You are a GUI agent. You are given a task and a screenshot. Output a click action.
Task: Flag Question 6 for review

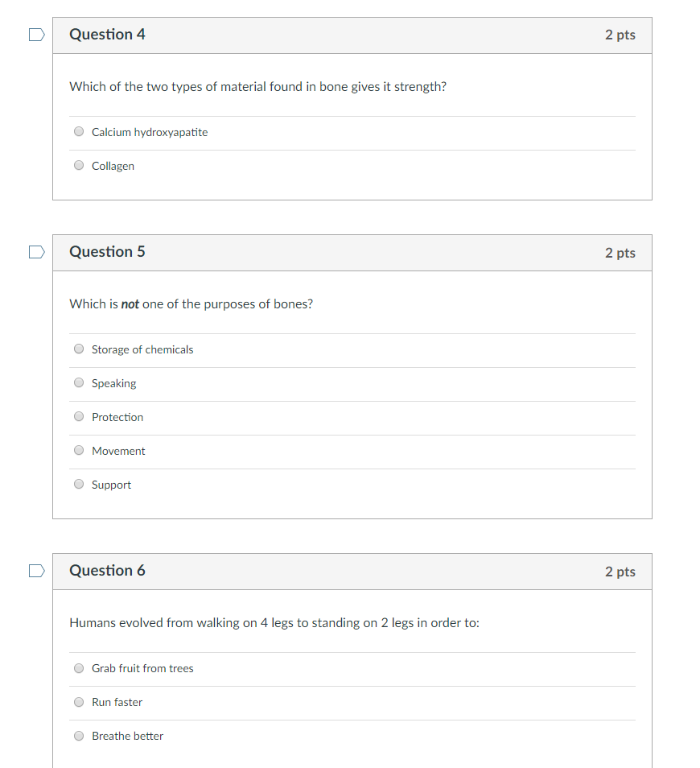pyautogui.click(x=37, y=571)
